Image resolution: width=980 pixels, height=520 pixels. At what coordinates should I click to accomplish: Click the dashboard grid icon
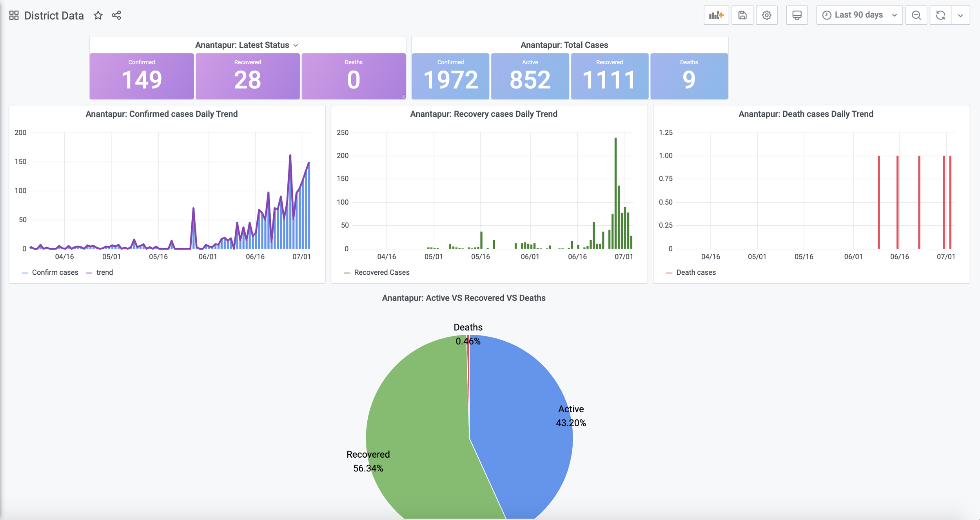click(14, 15)
